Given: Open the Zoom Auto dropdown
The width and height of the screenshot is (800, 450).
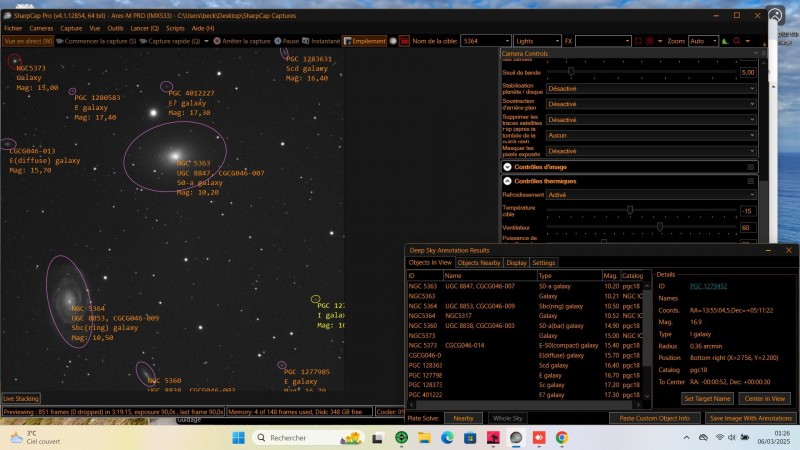Looking at the screenshot, I should [703, 41].
